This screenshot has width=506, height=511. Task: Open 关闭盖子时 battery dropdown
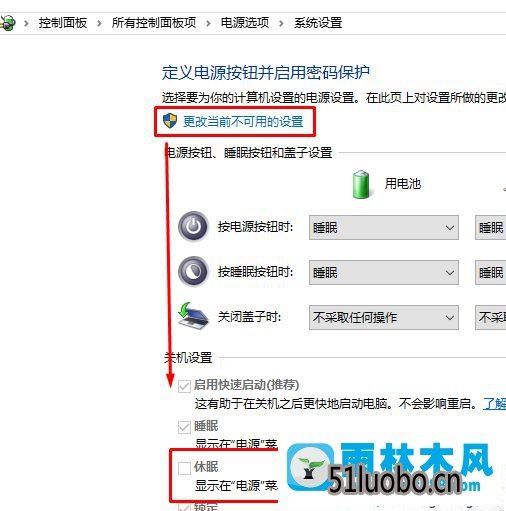pos(384,317)
